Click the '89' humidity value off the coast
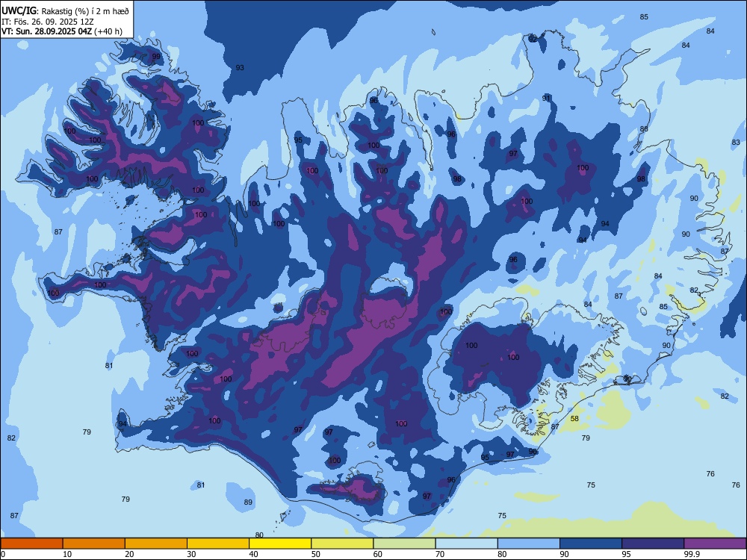This screenshot has height=560, width=747. tap(248, 502)
